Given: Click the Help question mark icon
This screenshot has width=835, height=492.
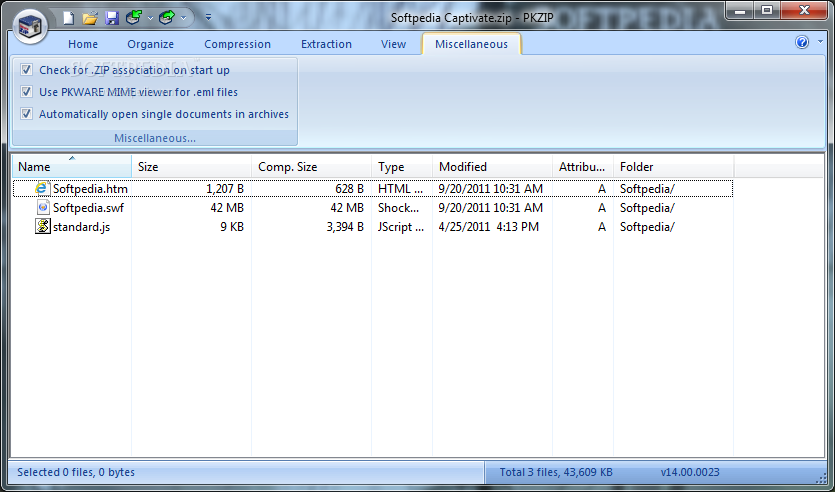Looking at the screenshot, I should [801, 42].
